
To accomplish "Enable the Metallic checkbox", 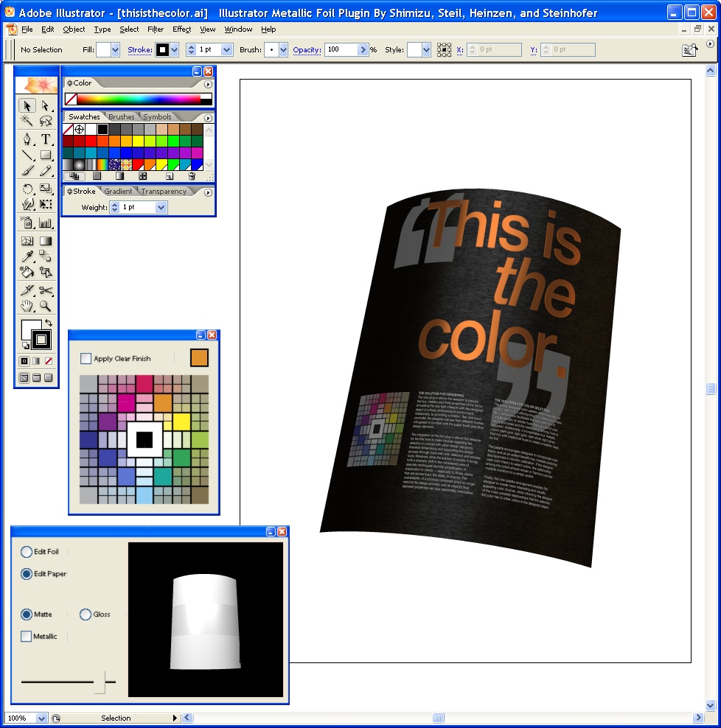I will (x=26, y=636).
